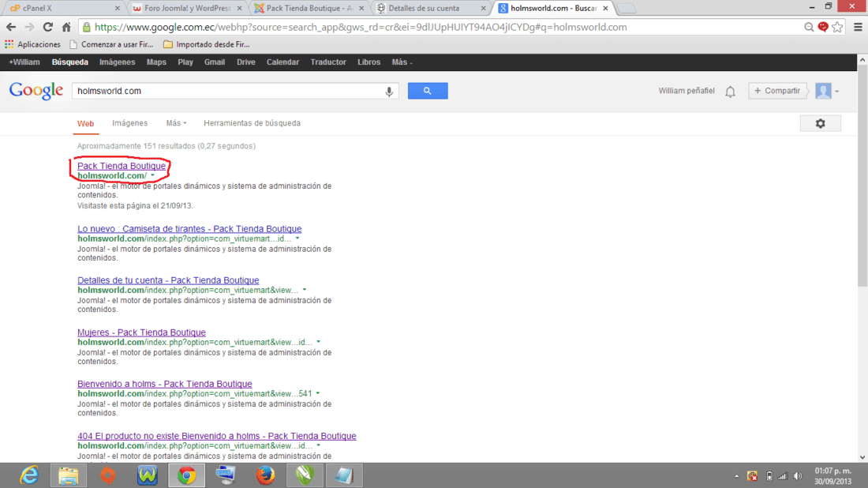Viewport: 868px width, 488px height.
Task: Launch Internet Explorer from taskbar
Action: (x=29, y=475)
